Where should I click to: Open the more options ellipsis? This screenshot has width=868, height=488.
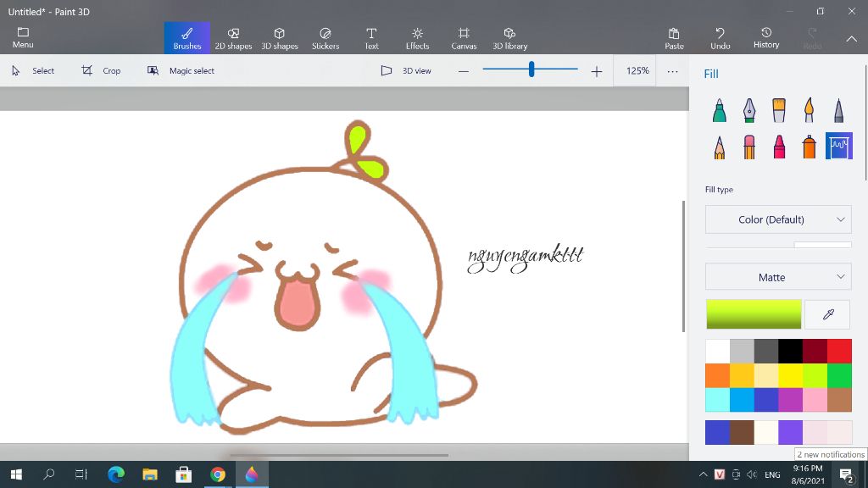click(672, 71)
